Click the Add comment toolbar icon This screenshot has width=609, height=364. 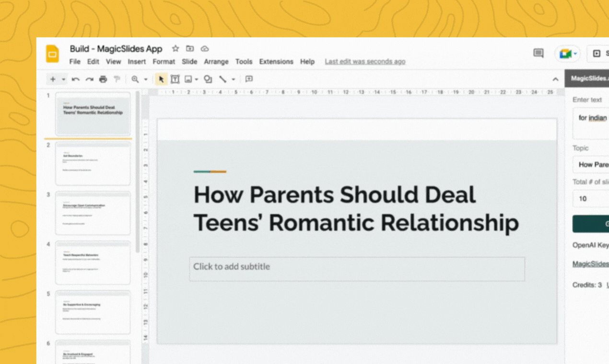click(x=249, y=79)
